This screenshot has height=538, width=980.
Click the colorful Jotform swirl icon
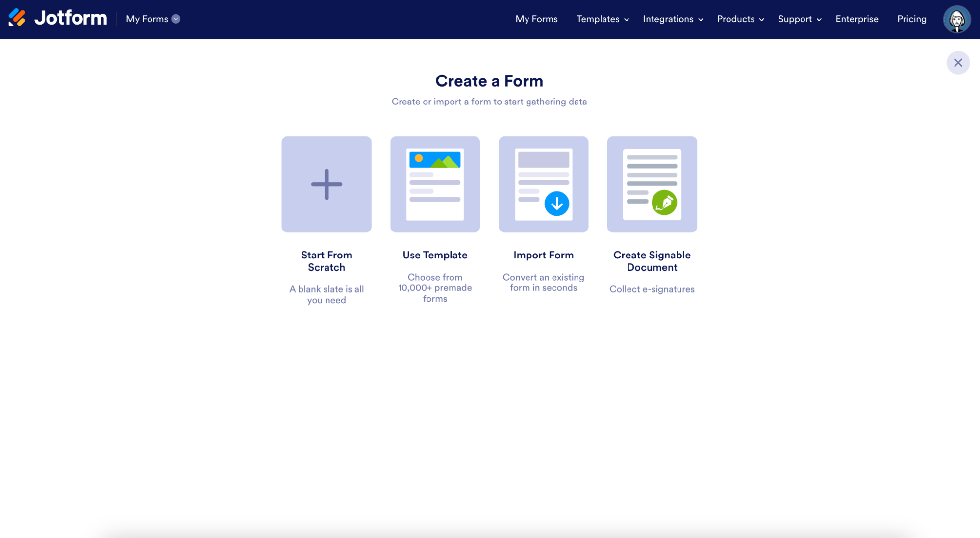19,19
